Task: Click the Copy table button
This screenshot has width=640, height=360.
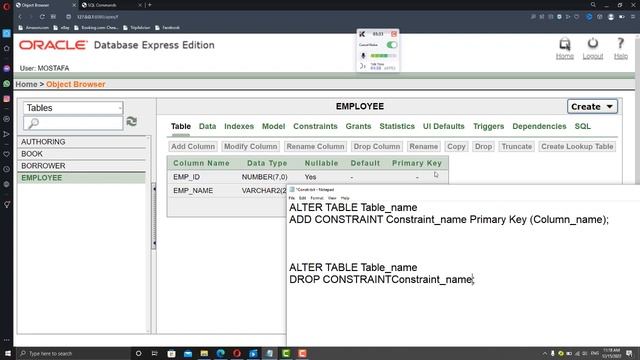Action: point(456,147)
